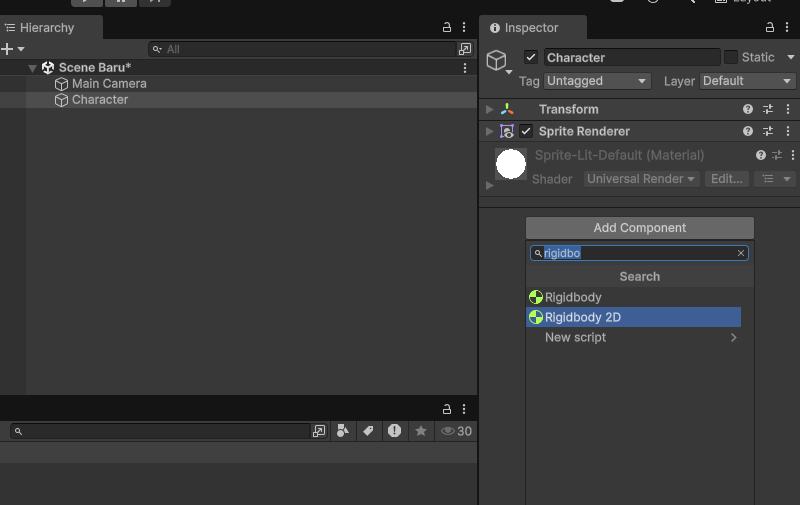The height and width of the screenshot is (505, 800).
Task: Click the Sprite-Lit-Default material preview thumbnail
Action: coord(511,164)
